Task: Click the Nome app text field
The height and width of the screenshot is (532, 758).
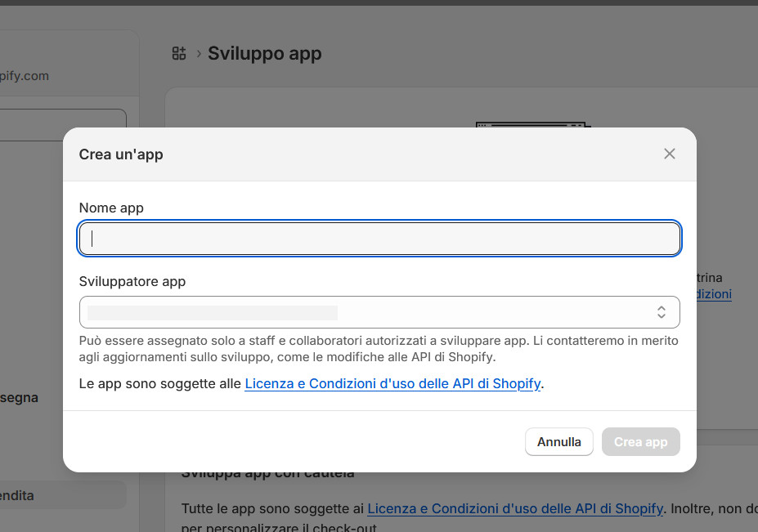Action: [379, 239]
